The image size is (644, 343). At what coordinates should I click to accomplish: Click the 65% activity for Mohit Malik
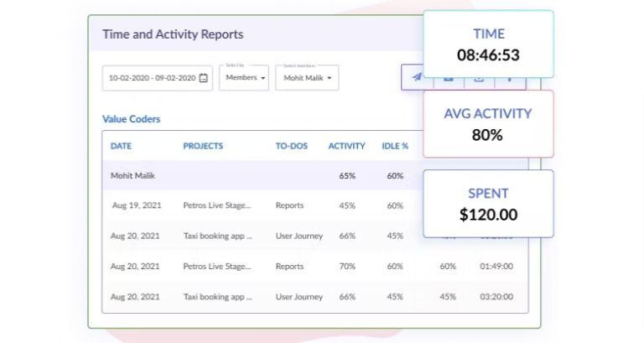pos(347,176)
